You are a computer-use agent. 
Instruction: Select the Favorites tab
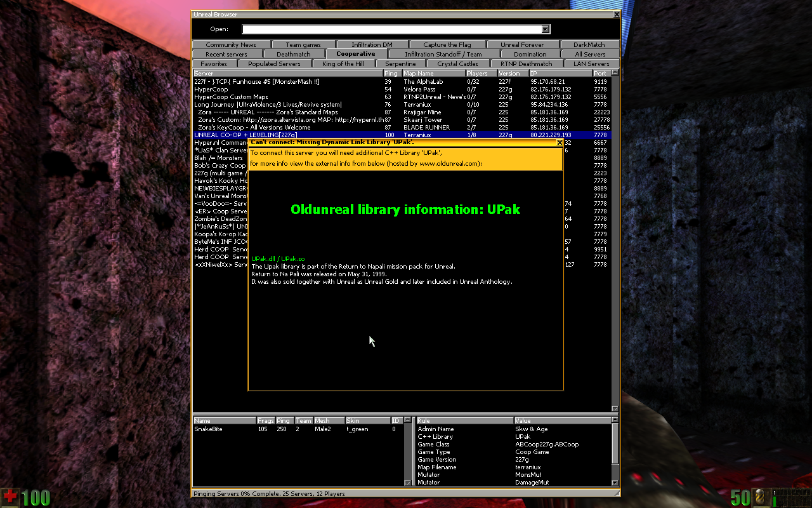pos(214,64)
